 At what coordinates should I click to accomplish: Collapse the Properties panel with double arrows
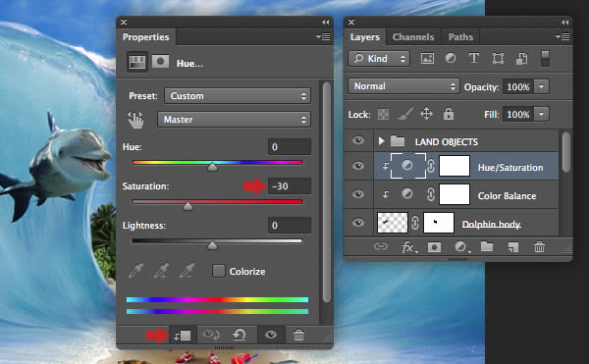(x=325, y=23)
